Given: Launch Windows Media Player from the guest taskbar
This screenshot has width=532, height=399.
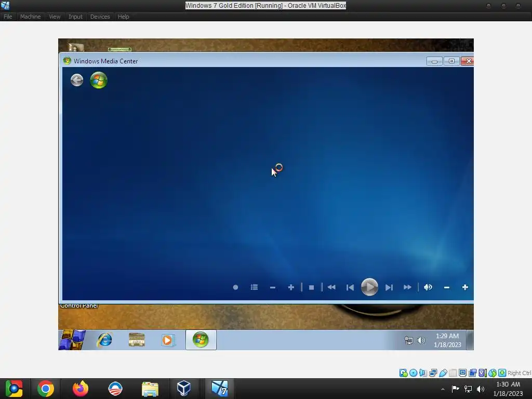Looking at the screenshot, I should coord(168,340).
